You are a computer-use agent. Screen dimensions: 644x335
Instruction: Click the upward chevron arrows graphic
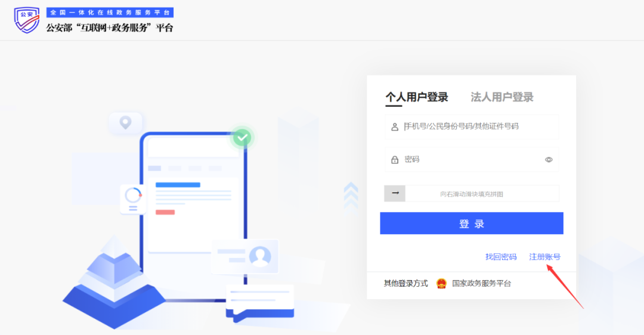[x=351, y=195]
